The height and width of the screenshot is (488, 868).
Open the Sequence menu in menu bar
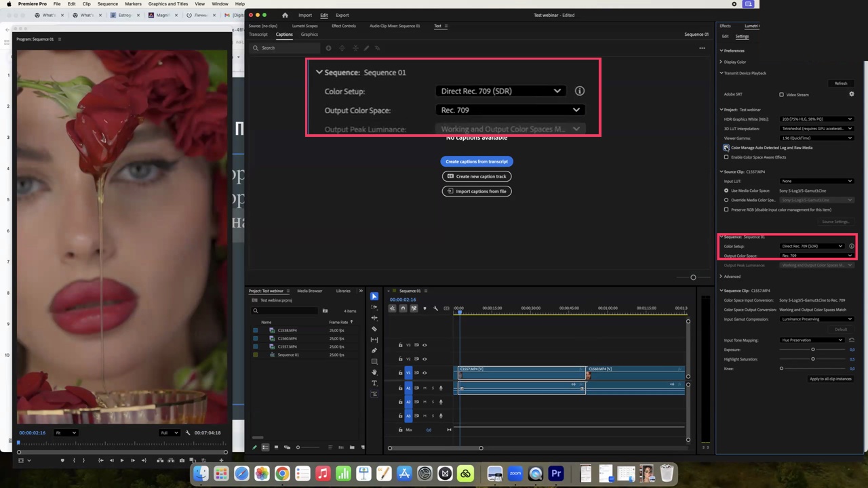pyautogui.click(x=107, y=4)
